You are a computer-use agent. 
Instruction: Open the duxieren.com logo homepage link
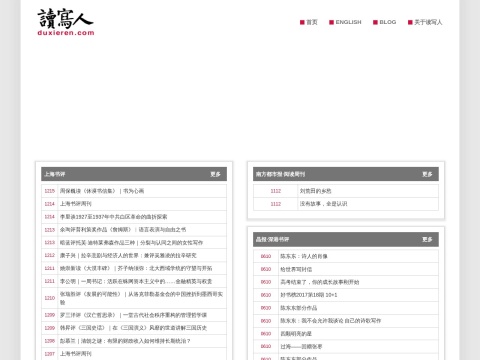pos(66,22)
